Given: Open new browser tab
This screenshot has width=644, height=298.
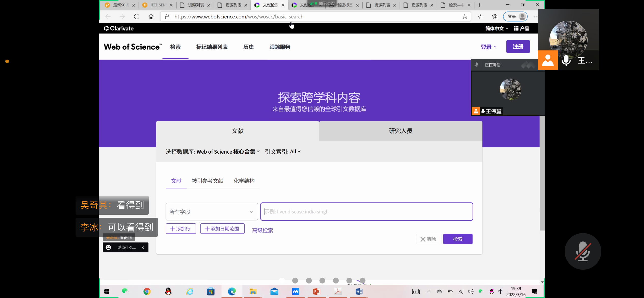Looking at the screenshot, I should click(479, 5).
